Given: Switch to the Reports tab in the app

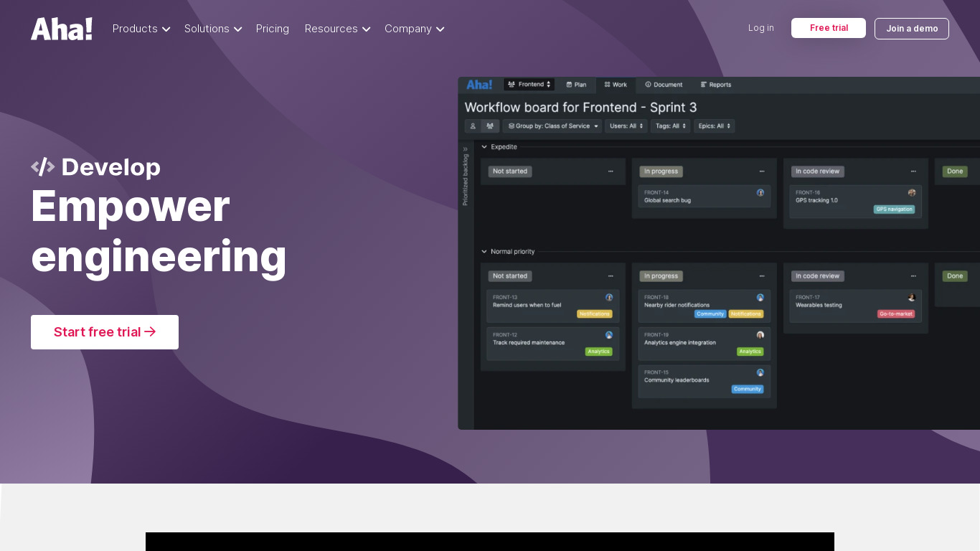Looking at the screenshot, I should (x=716, y=85).
